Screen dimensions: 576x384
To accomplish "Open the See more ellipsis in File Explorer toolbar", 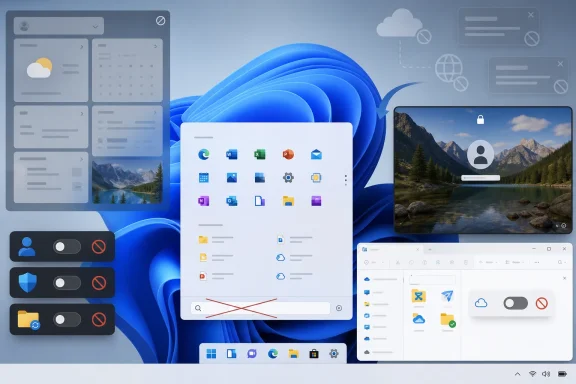I will coord(537,262).
